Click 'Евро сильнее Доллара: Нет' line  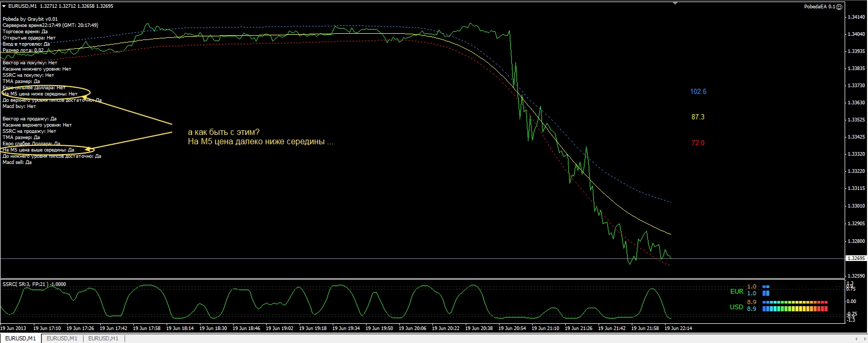click(x=34, y=88)
